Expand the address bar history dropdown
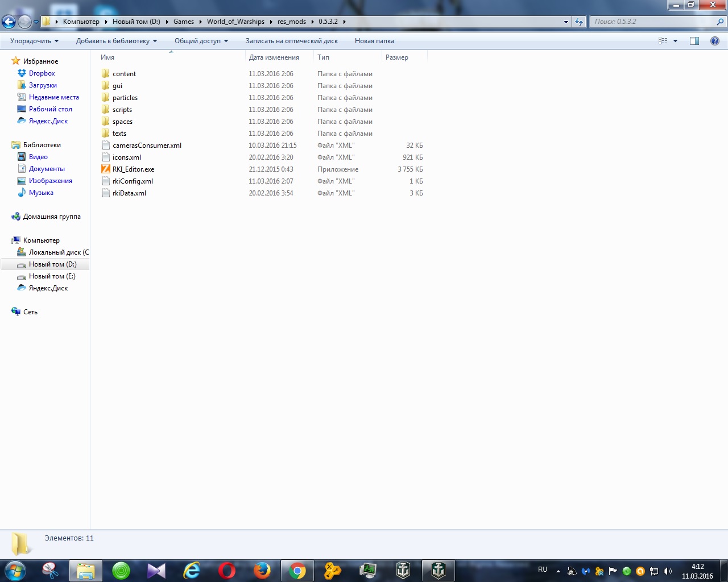This screenshot has height=582, width=728. 566,22
